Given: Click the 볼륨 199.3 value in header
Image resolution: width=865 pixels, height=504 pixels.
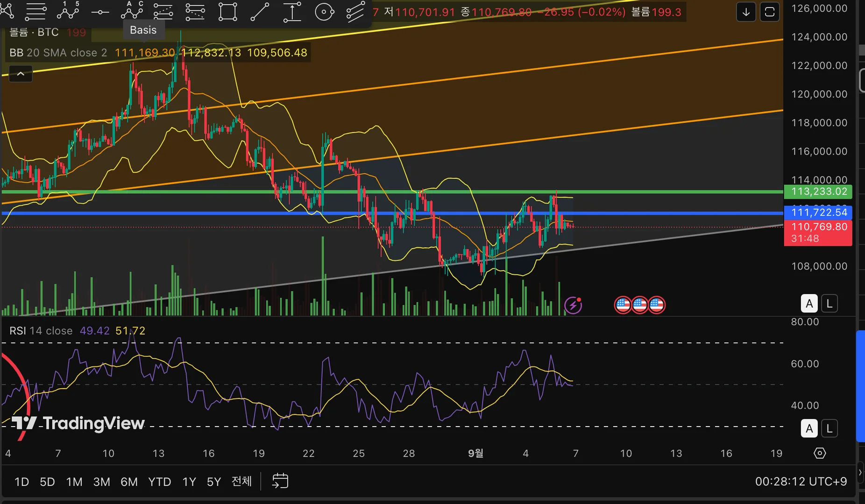Looking at the screenshot, I should (656, 12).
